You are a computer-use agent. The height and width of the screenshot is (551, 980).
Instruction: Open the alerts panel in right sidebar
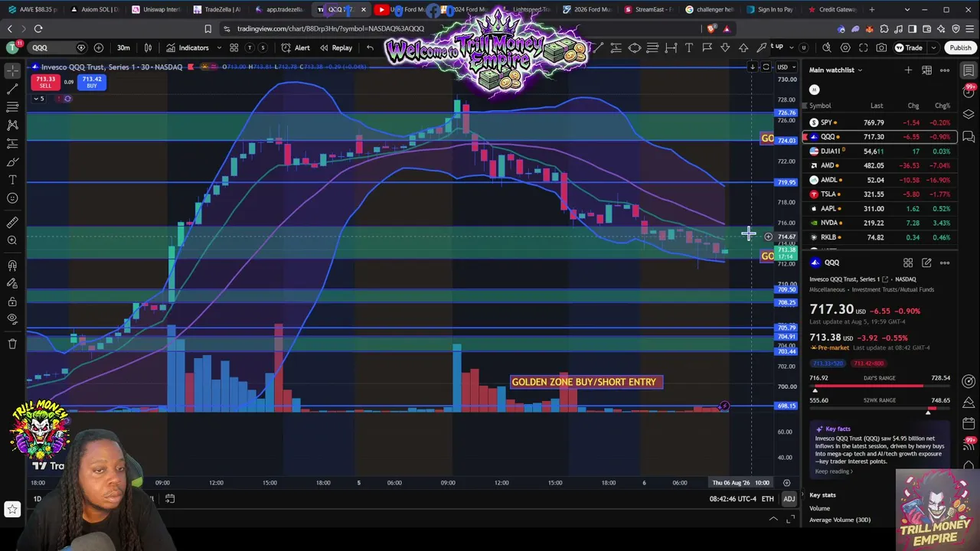click(969, 93)
